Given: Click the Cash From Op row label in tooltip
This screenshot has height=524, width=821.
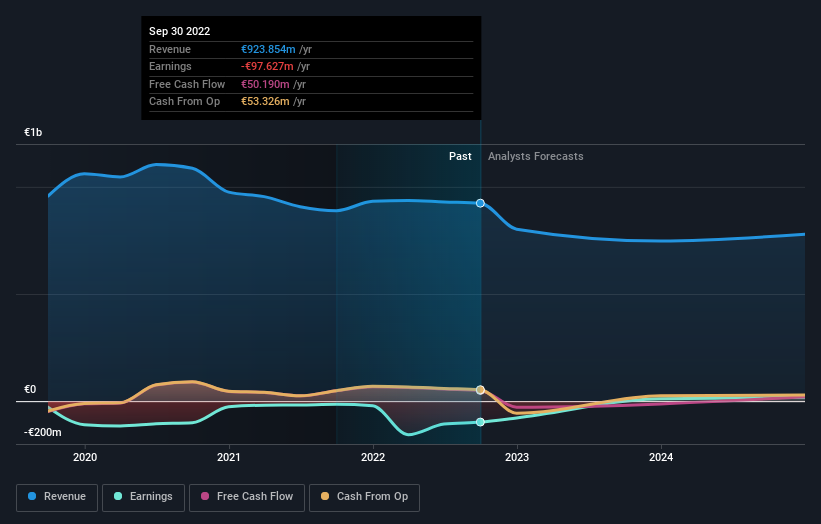Looking at the screenshot, I should (184, 102).
